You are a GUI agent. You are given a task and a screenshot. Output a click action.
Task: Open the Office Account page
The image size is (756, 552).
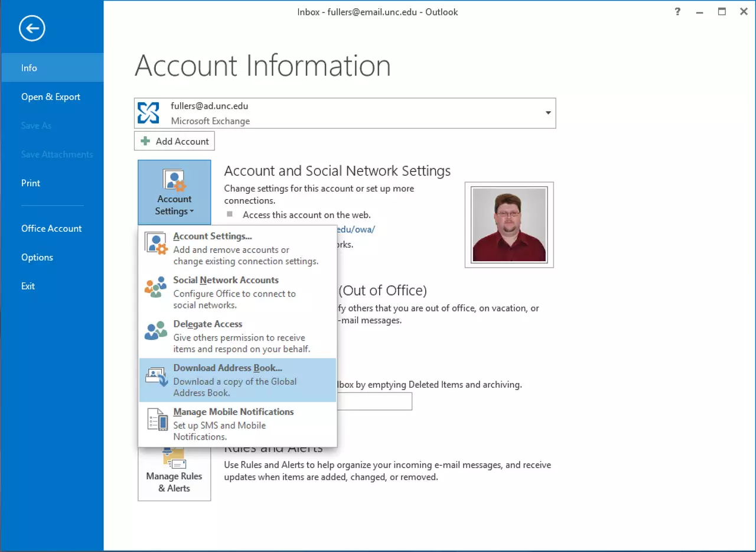click(51, 229)
